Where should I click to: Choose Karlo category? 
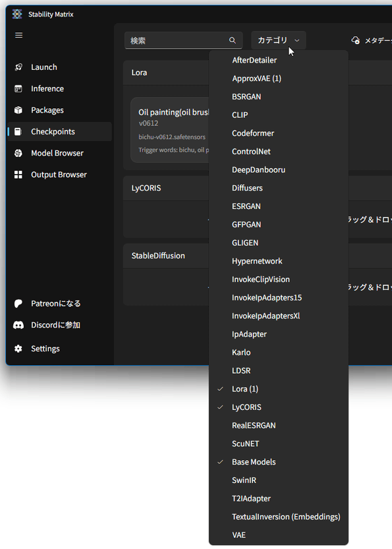tap(279, 352)
